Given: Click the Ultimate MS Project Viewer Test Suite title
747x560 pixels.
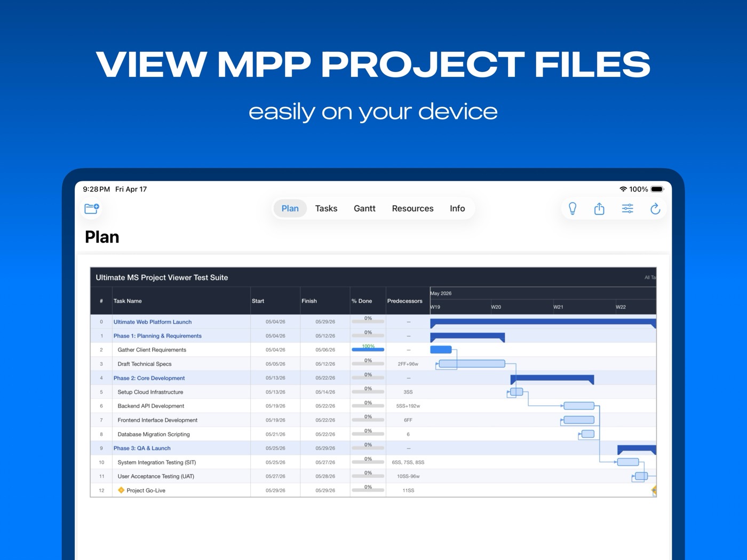Looking at the screenshot, I should 162,277.
